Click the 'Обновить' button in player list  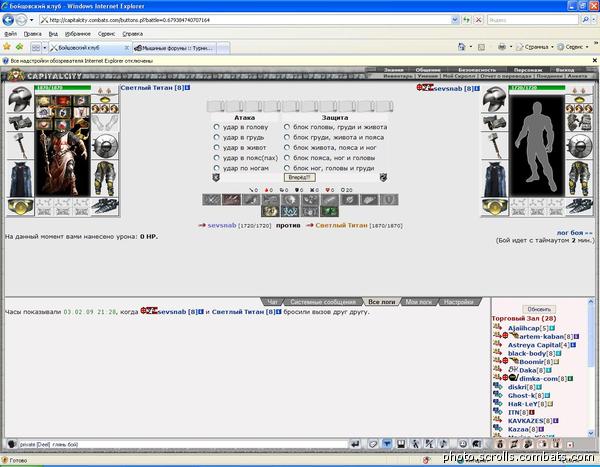click(x=539, y=309)
